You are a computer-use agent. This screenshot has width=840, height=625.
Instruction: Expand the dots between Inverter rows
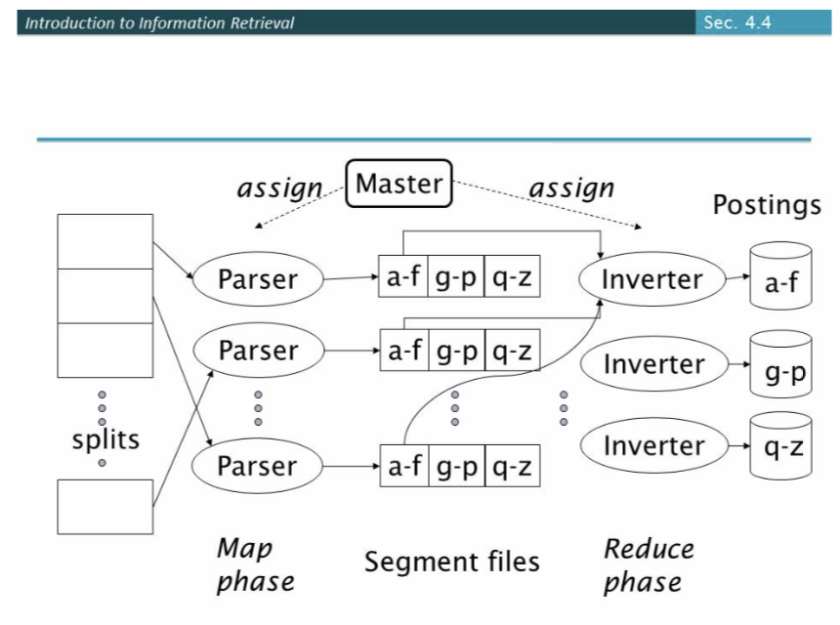pos(565,405)
